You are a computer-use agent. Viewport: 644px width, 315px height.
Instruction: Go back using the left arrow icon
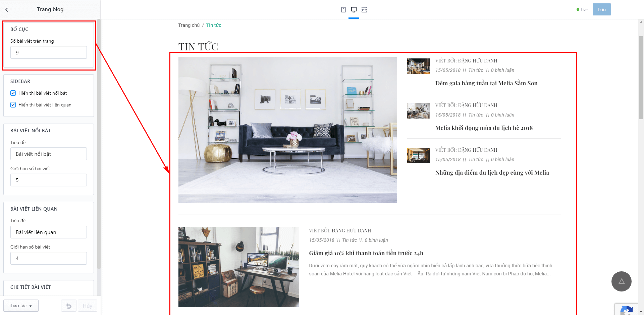tap(7, 10)
